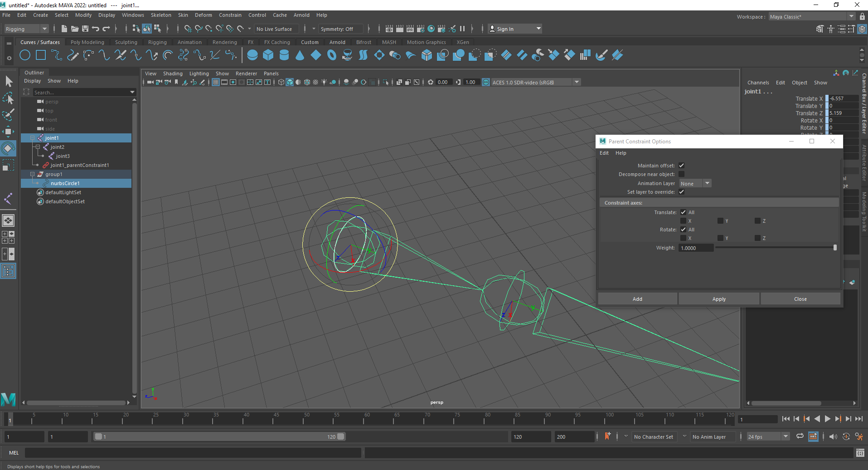Switch to single-pane layout in toolbox
Screen dimensions: 868x470
click(9, 220)
